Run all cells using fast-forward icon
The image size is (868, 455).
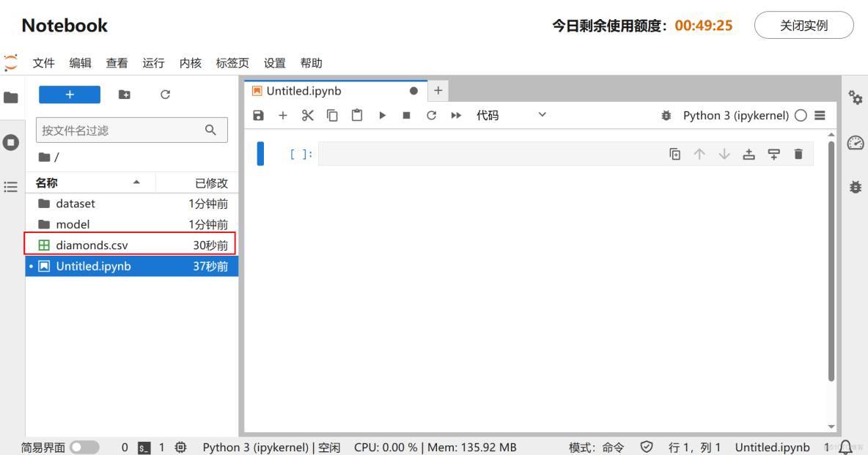(456, 115)
